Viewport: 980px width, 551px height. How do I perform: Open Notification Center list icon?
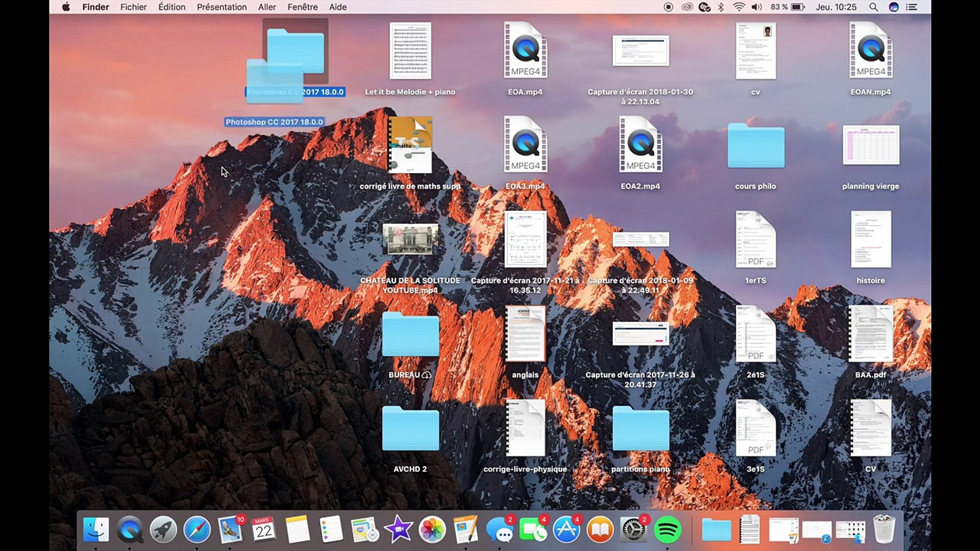point(912,7)
